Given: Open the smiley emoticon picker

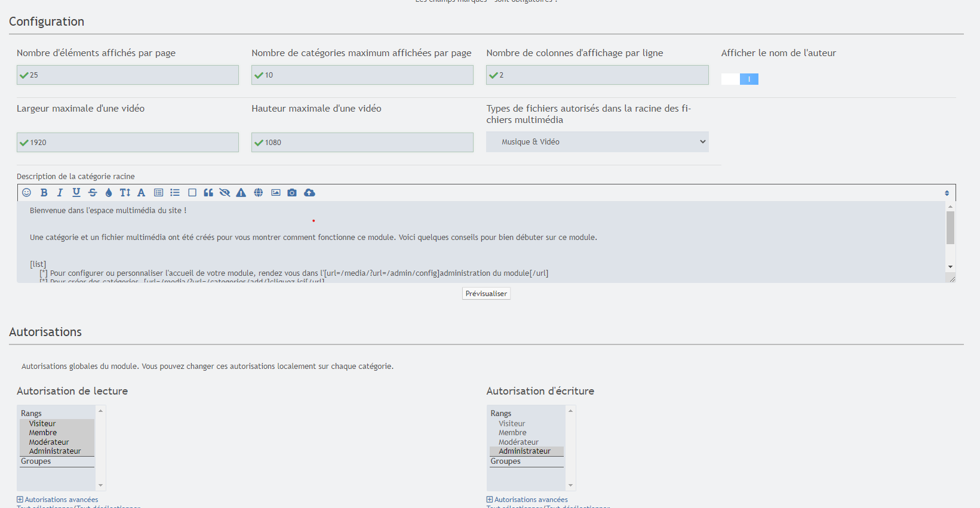Looking at the screenshot, I should tap(26, 192).
